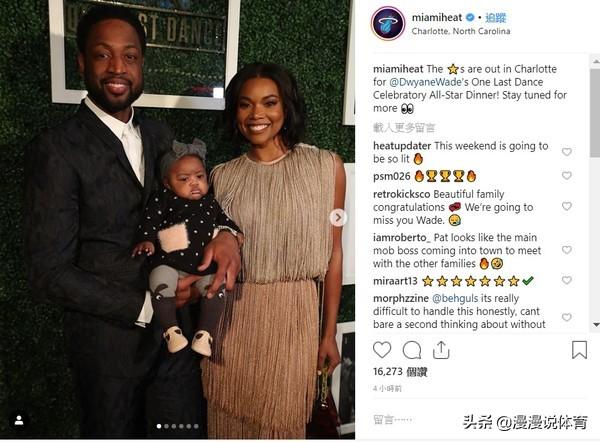
Task: Load more comments above heatupdater
Action: coord(404,127)
